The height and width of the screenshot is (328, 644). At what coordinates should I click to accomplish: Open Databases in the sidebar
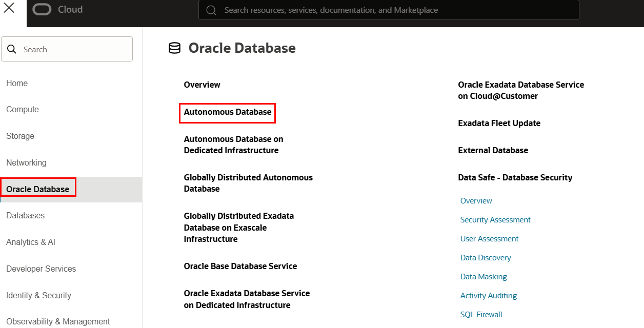[26, 215]
